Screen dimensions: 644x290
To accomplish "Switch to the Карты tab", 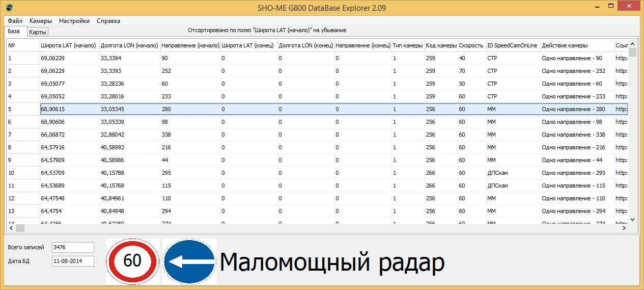I will point(38,32).
